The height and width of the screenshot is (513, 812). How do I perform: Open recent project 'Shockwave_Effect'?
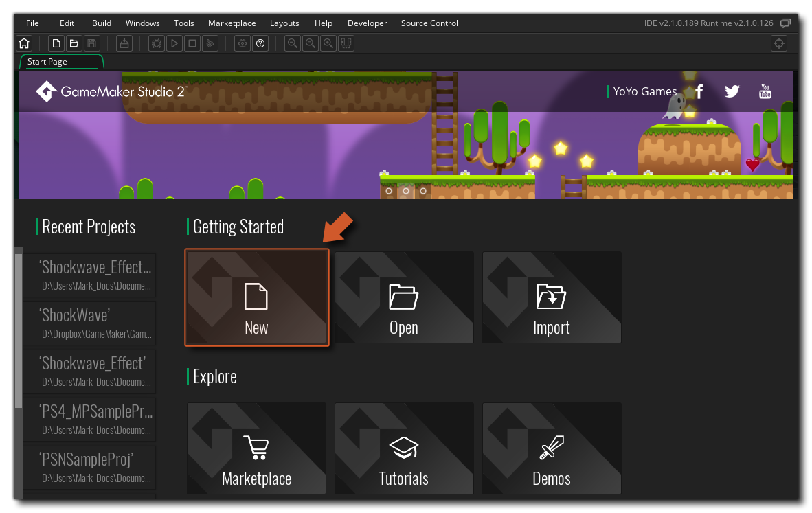point(89,371)
